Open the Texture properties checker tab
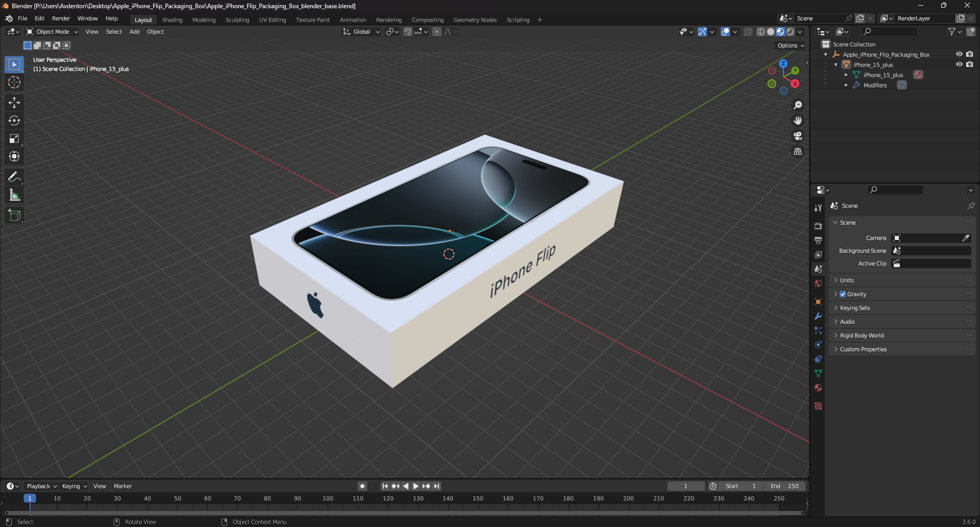Image resolution: width=980 pixels, height=527 pixels. click(818, 406)
